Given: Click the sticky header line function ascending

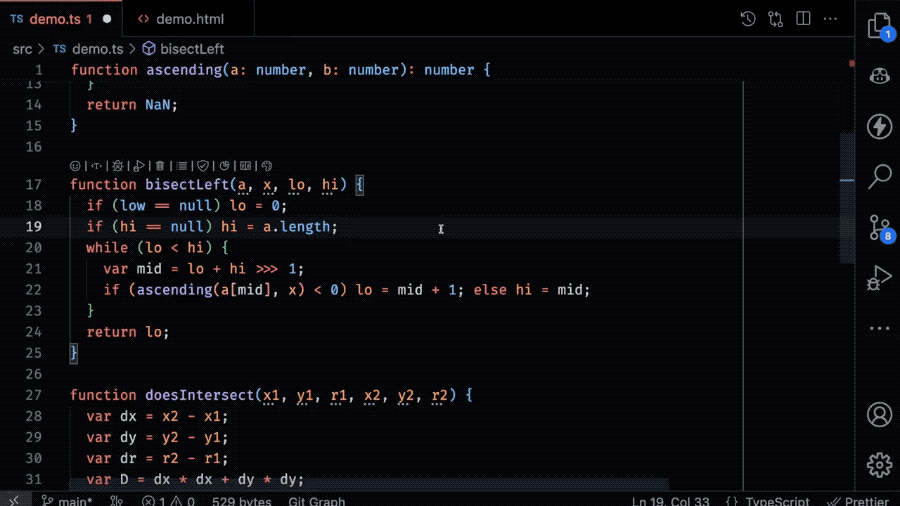Looking at the screenshot, I should pos(280,70).
